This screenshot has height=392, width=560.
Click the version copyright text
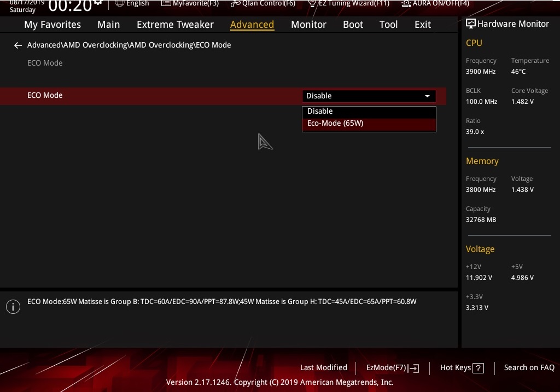pyautogui.click(x=279, y=382)
